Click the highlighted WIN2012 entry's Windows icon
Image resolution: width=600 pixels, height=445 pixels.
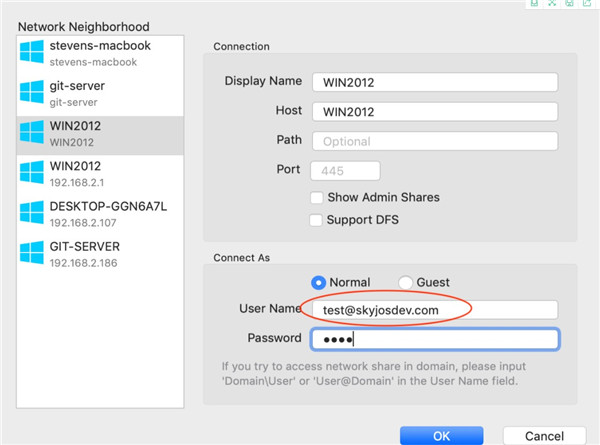point(33,134)
